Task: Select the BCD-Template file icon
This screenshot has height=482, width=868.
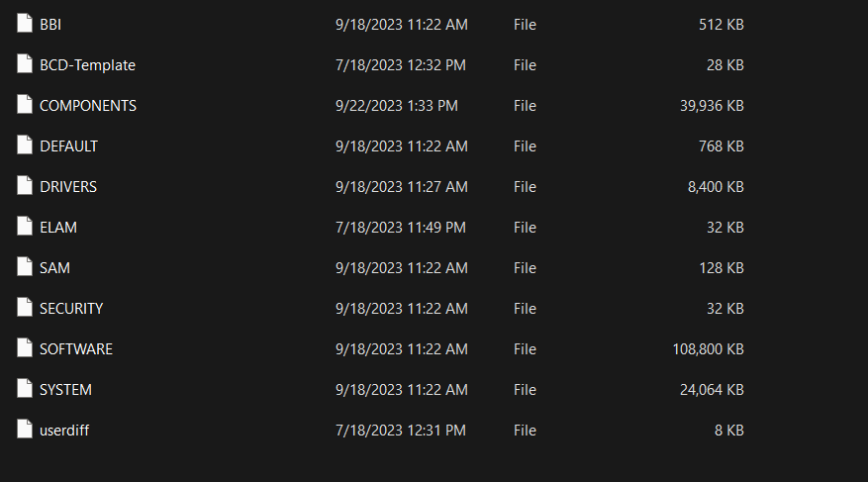Action: pyautogui.click(x=25, y=63)
